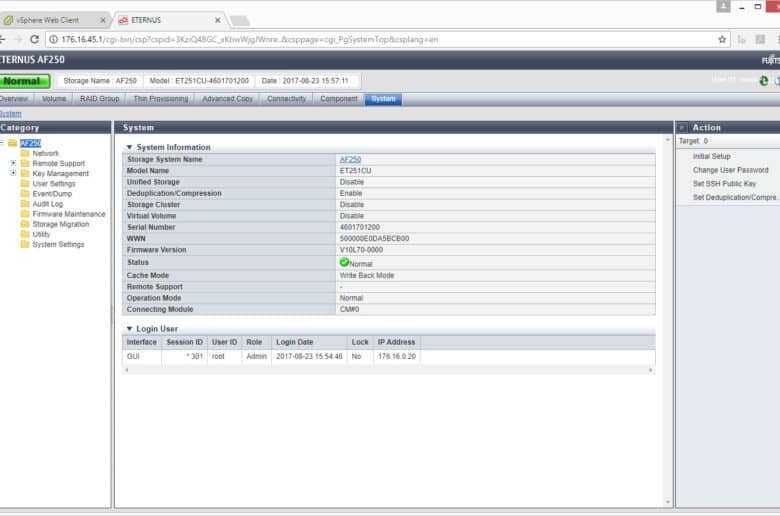Click the serial number value 4601701200
780x516 pixels.
360,227
